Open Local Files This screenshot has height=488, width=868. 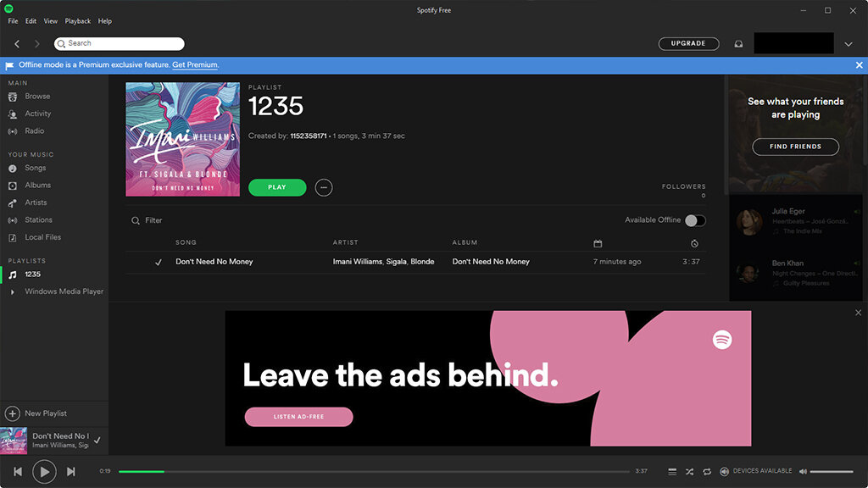[x=42, y=237]
